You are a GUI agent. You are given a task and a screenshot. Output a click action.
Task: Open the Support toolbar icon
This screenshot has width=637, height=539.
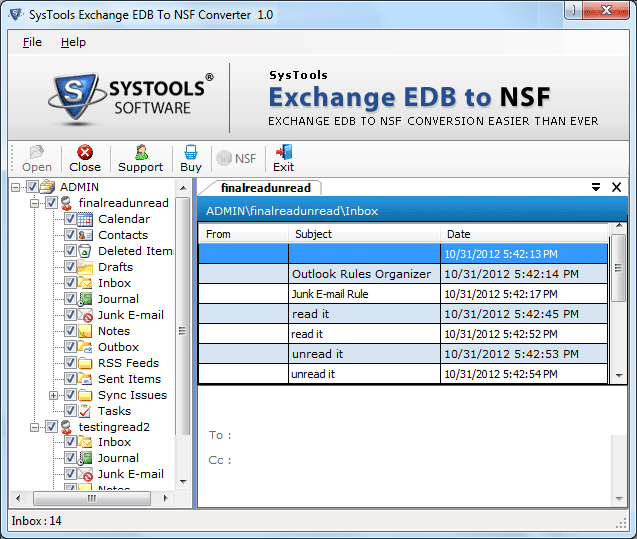tap(141, 152)
